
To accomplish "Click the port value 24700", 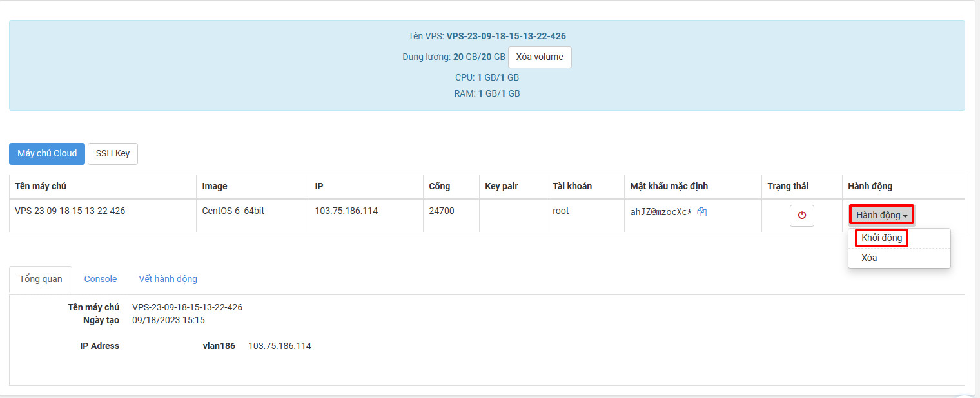I will (442, 211).
